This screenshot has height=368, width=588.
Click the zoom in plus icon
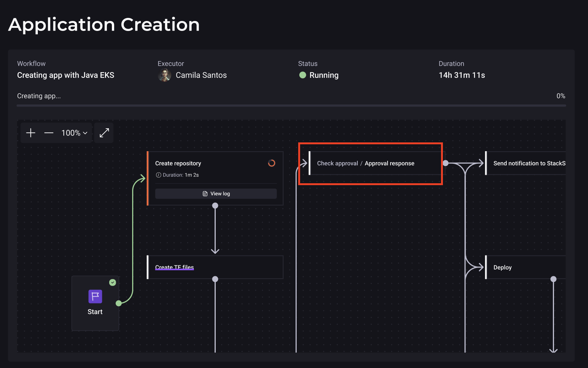pos(31,133)
